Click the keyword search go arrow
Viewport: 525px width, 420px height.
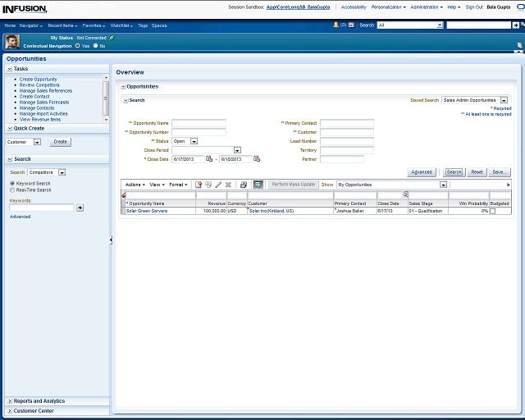point(80,208)
